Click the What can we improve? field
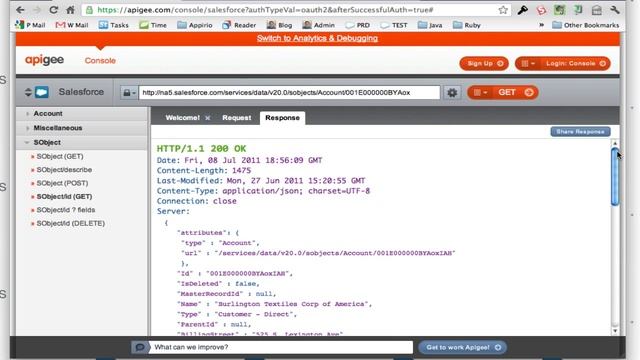 pyautogui.click(x=280, y=347)
